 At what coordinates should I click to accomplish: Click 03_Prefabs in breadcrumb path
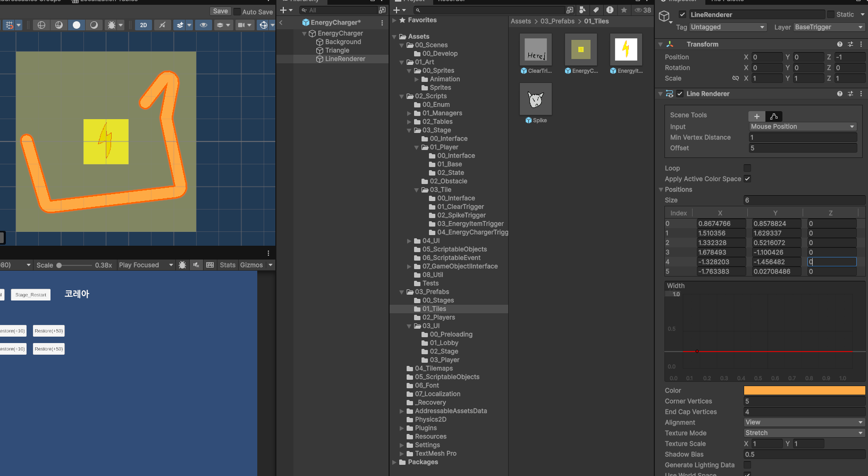(x=558, y=21)
